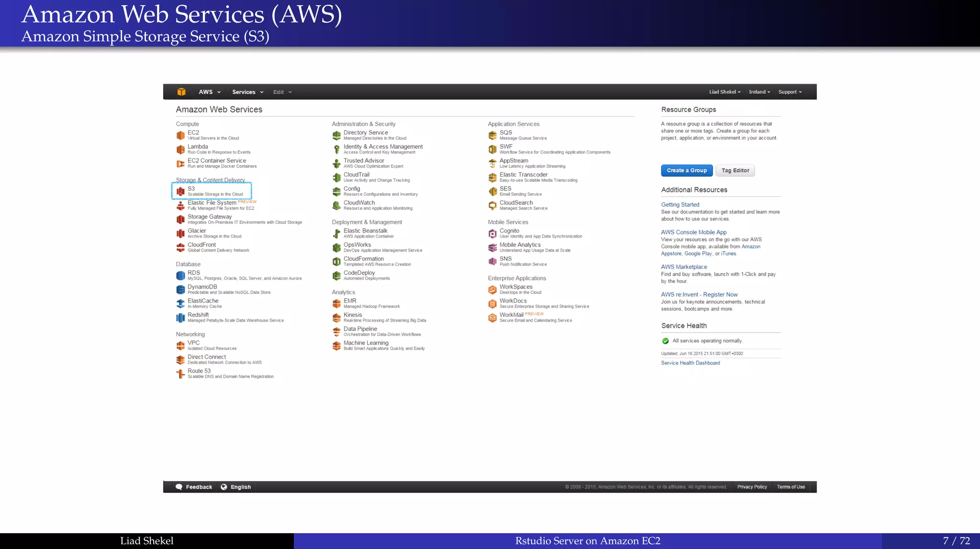Open the CloudWatch icon
980x549 pixels.
(336, 205)
